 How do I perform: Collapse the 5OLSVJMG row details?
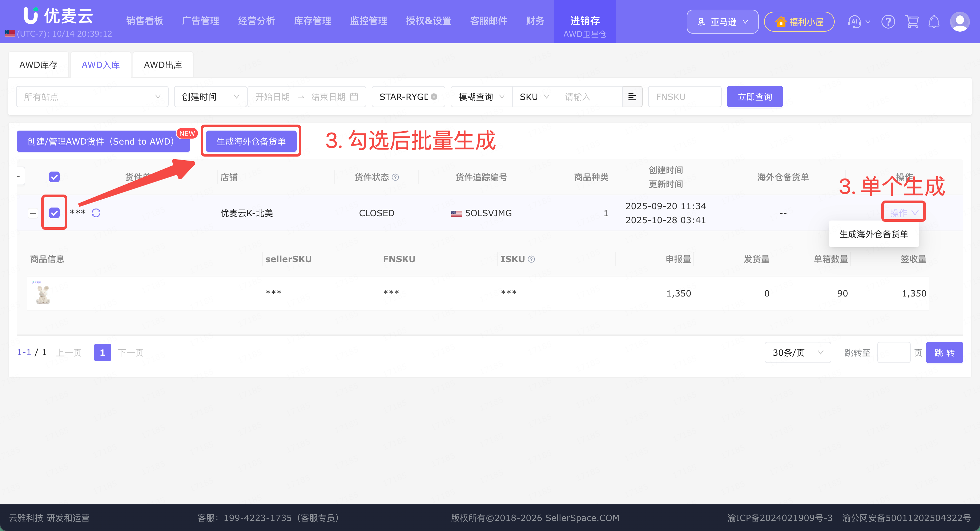(x=33, y=213)
